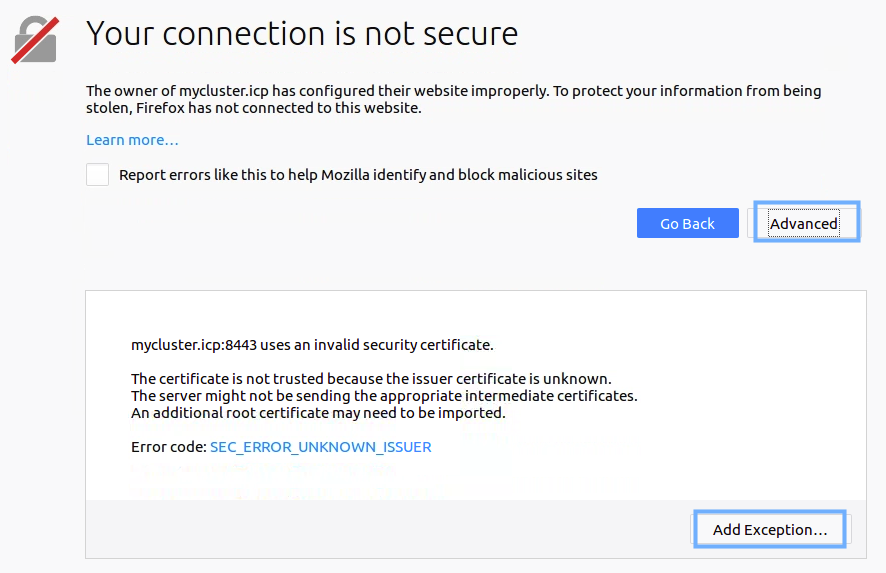This screenshot has width=886, height=573.
Task: Click the 'server might not be sending' line
Action: (384, 396)
